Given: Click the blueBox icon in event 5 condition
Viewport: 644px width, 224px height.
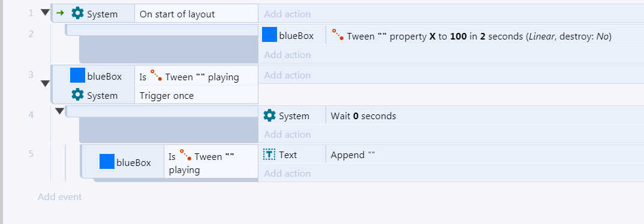Looking at the screenshot, I should pos(107,162).
